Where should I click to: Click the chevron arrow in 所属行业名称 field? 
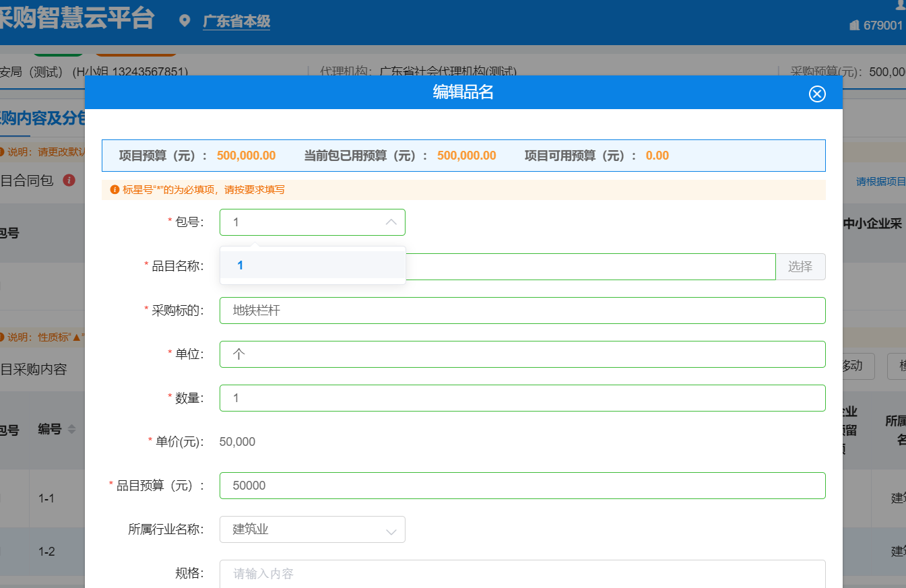(391, 531)
